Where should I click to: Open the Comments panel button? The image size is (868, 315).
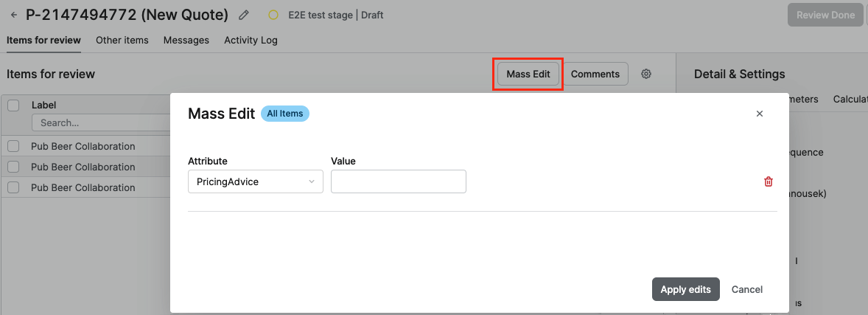coord(595,74)
